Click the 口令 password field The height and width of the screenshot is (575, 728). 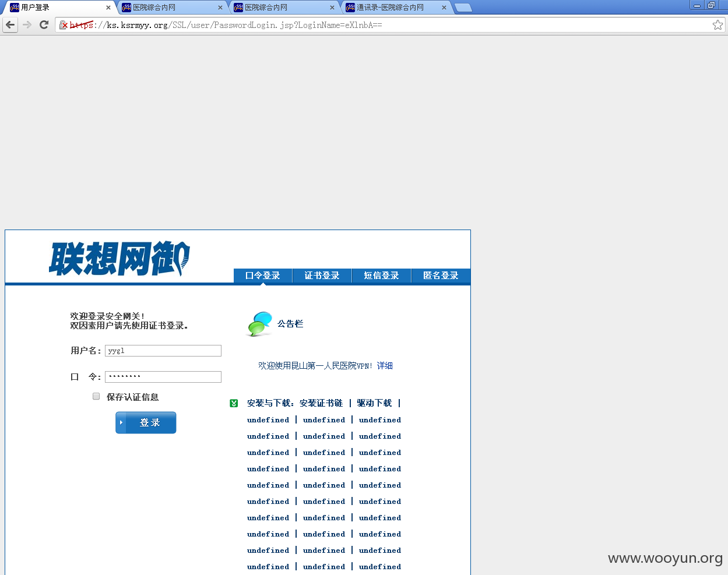163,377
